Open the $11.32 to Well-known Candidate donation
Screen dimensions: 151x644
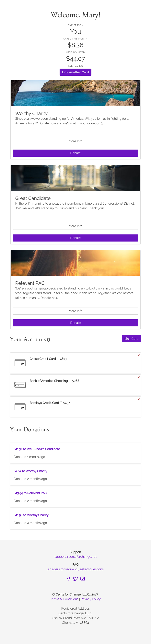point(37,449)
